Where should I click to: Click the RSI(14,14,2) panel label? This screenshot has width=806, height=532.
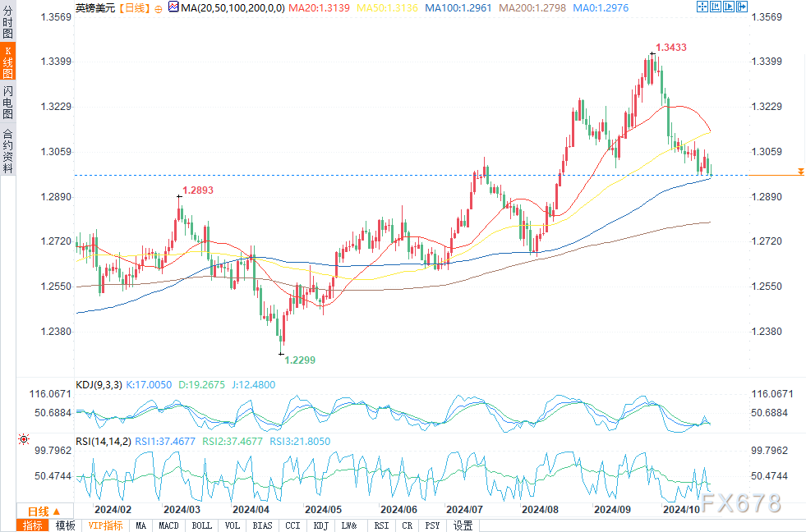[x=104, y=442]
